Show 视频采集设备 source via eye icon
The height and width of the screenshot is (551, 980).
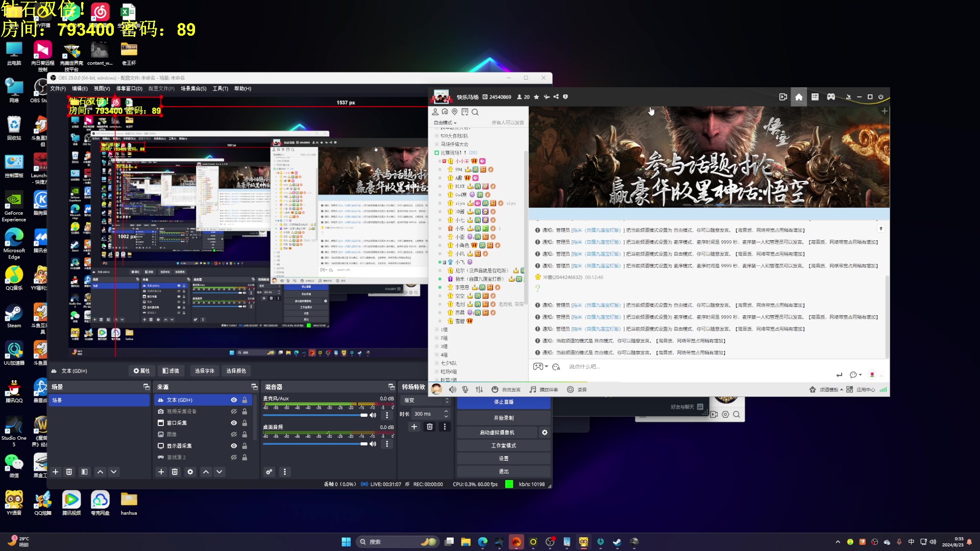coord(234,412)
